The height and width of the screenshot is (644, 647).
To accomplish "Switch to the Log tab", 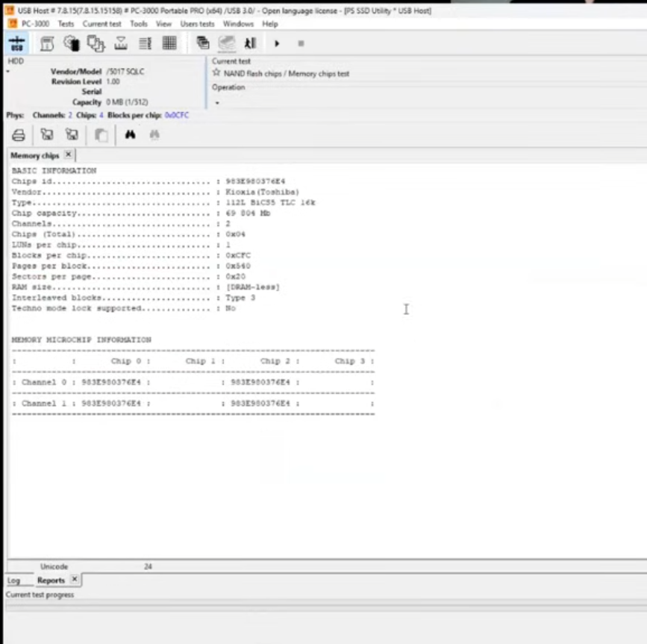I will click(x=13, y=581).
